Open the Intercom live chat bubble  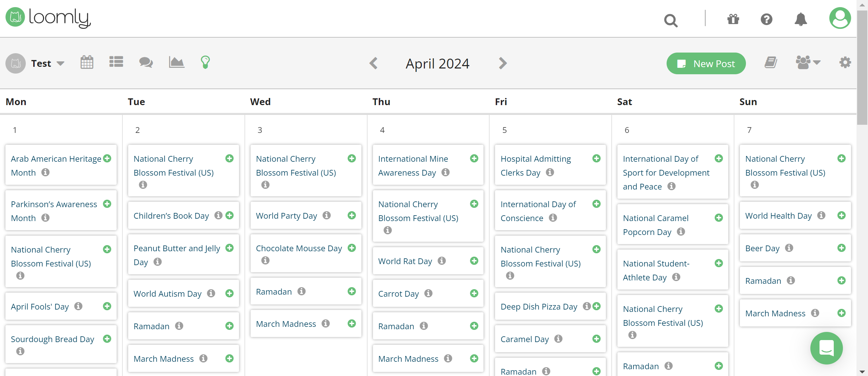click(826, 348)
